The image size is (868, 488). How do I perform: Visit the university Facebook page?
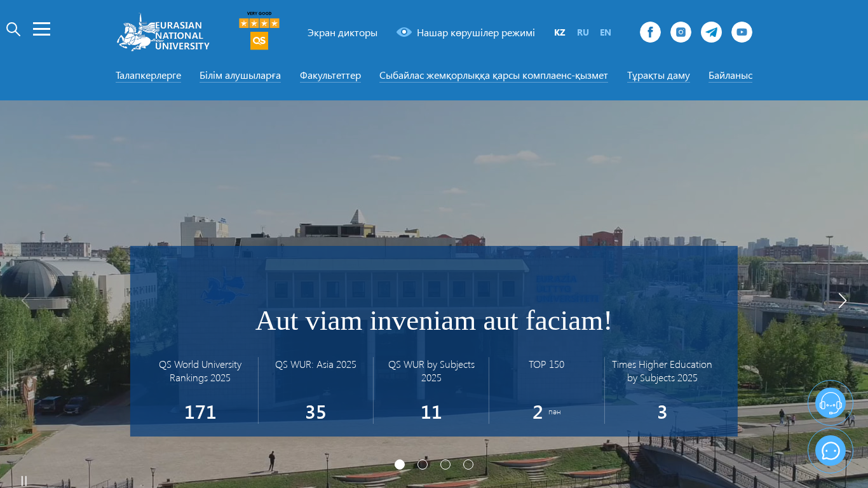coord(650,32)
